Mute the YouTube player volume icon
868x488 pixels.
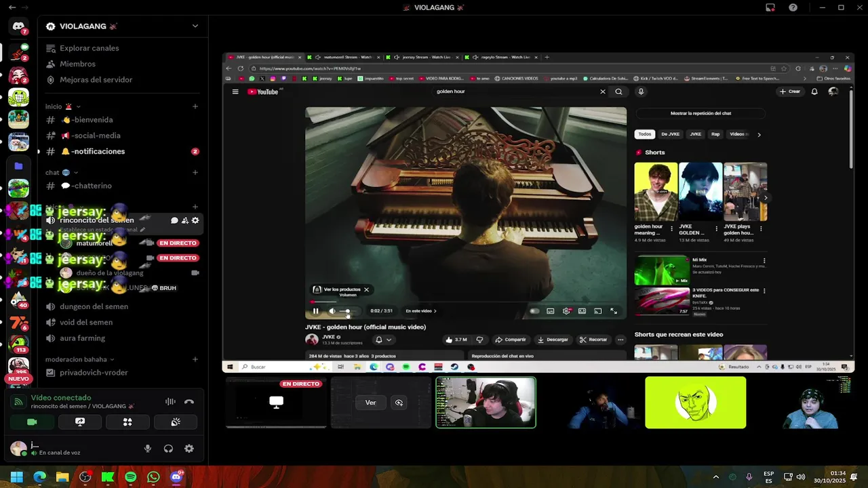pyautogui.click(x=332, y=311)
